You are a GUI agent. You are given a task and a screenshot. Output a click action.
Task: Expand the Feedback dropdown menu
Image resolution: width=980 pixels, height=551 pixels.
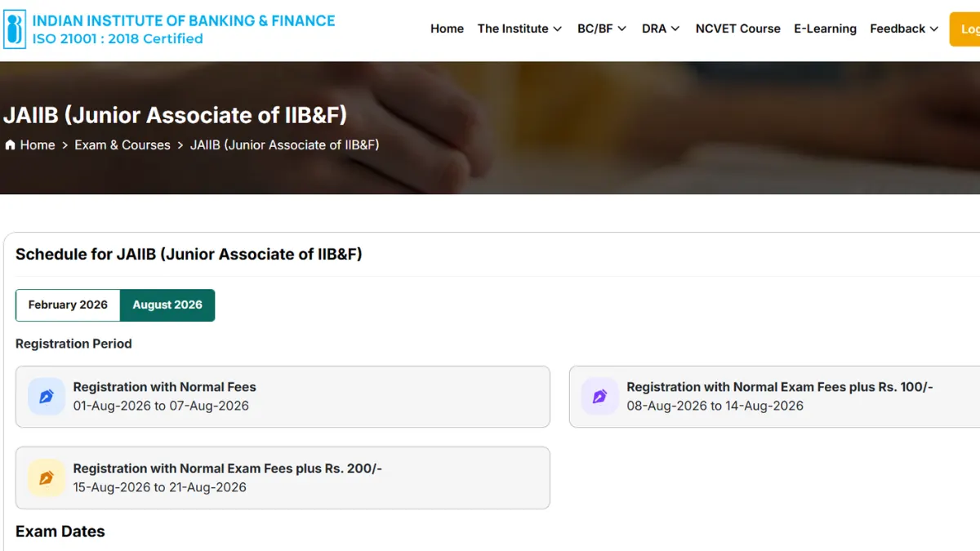pos(903,29)
